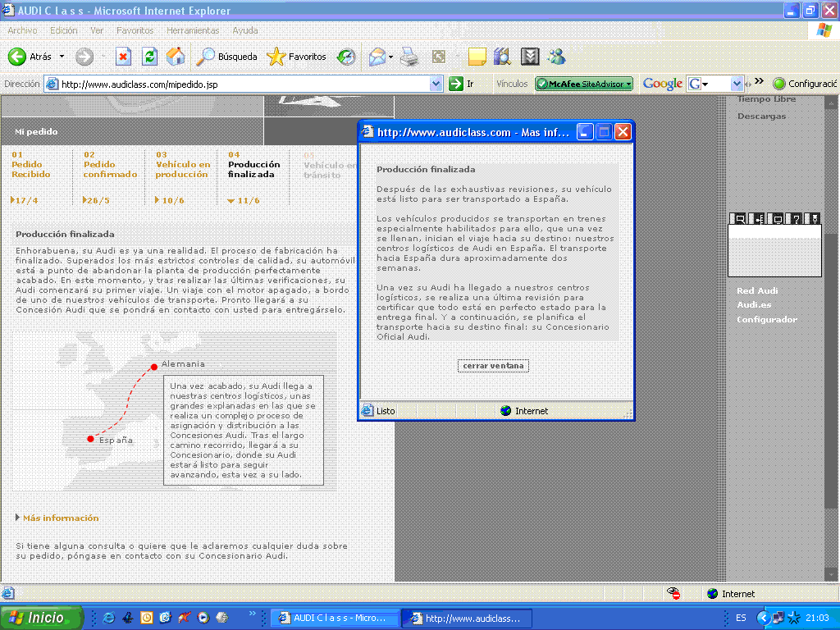
Task: Click the Inicio start button
Action: click(x=41, y=618)
